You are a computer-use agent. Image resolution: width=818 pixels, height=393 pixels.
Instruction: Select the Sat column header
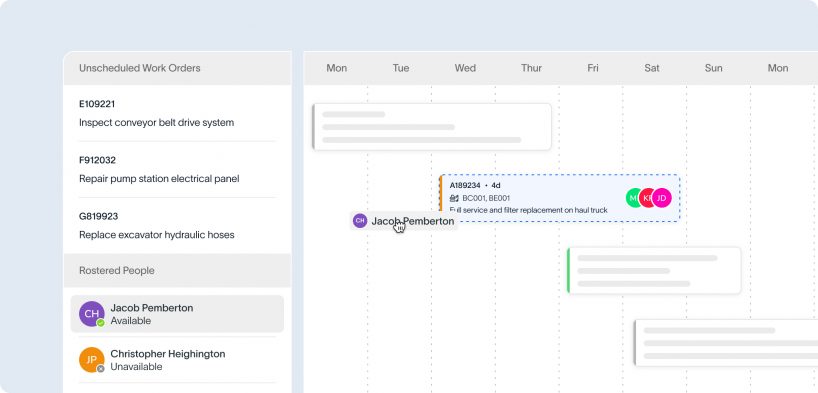point(652,68)
